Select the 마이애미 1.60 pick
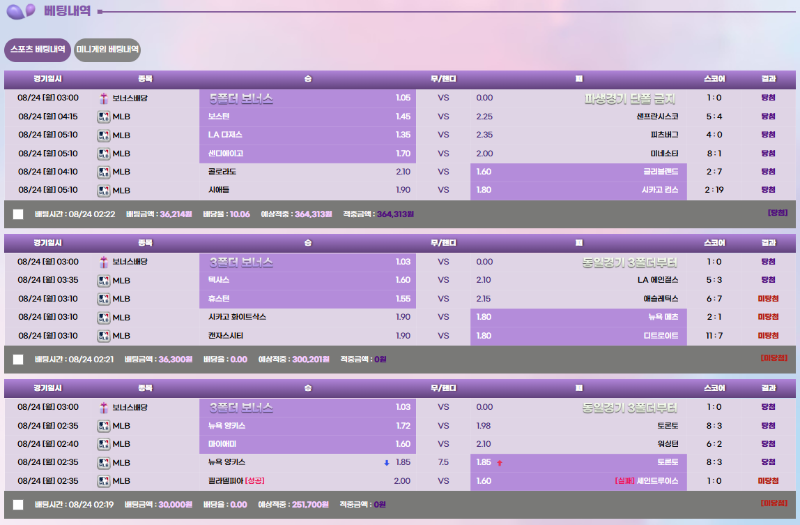 [x=308, y=444]
